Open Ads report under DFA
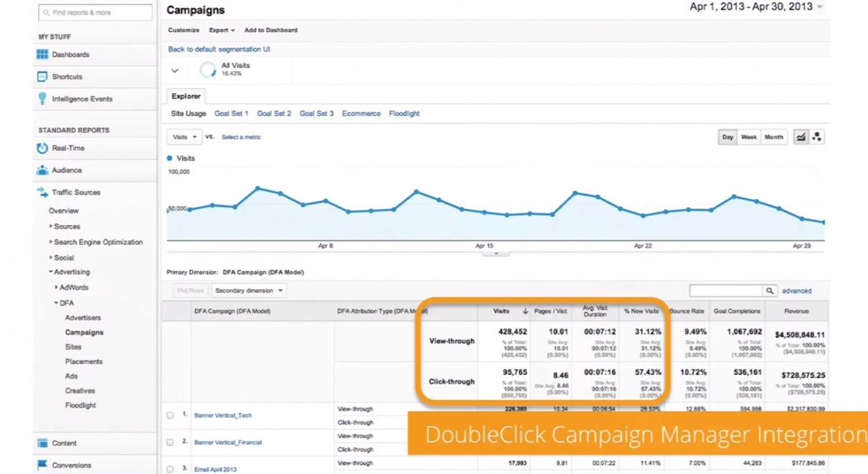This screenshot has width=868, height=474. pyautogui.click(x=71, y=376)
